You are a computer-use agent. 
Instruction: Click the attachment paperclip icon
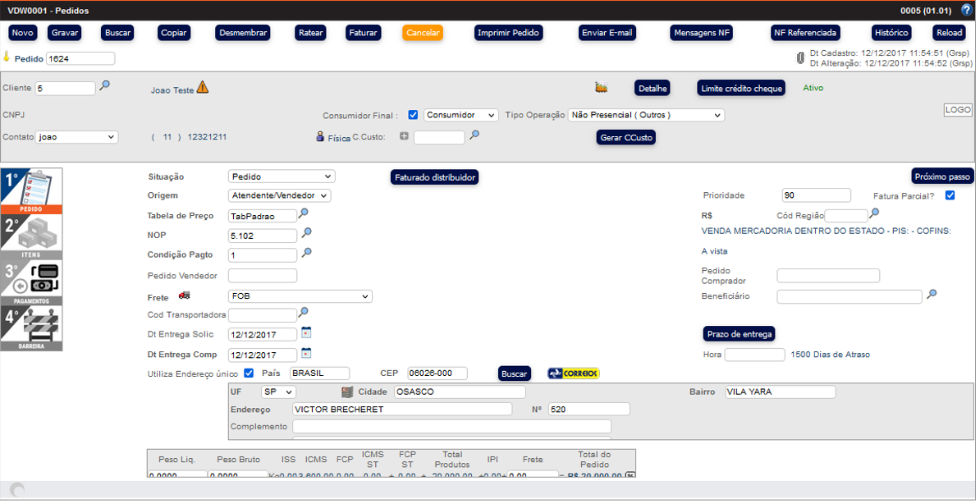(x=800, y=58)
